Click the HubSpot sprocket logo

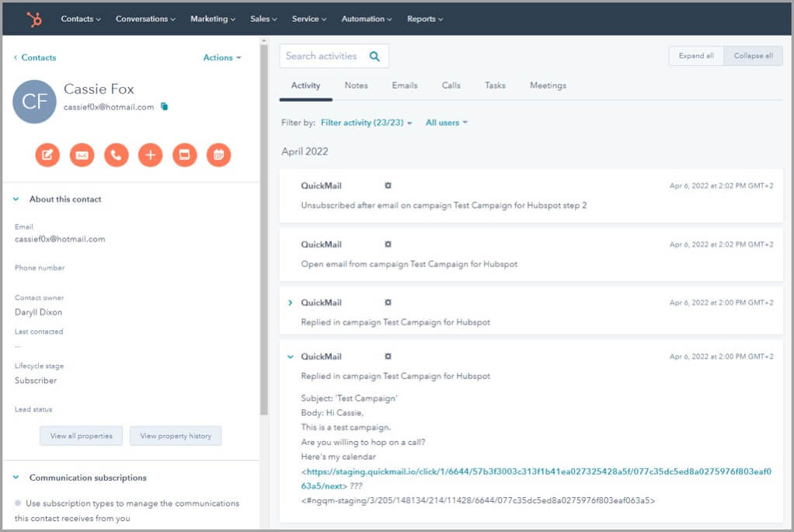[x=34, y=19]
